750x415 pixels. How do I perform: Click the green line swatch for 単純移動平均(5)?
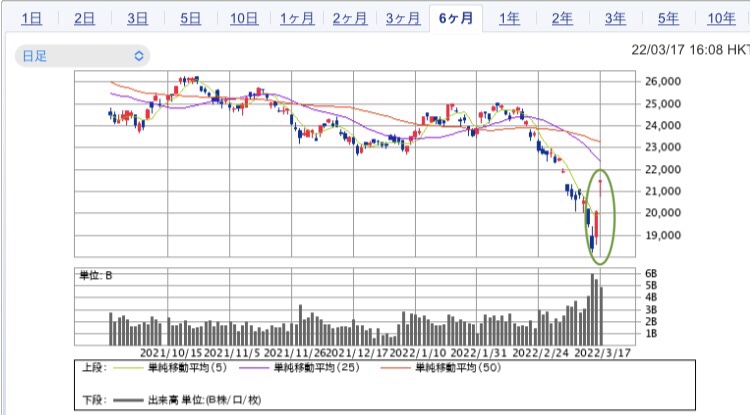(127, 368)
